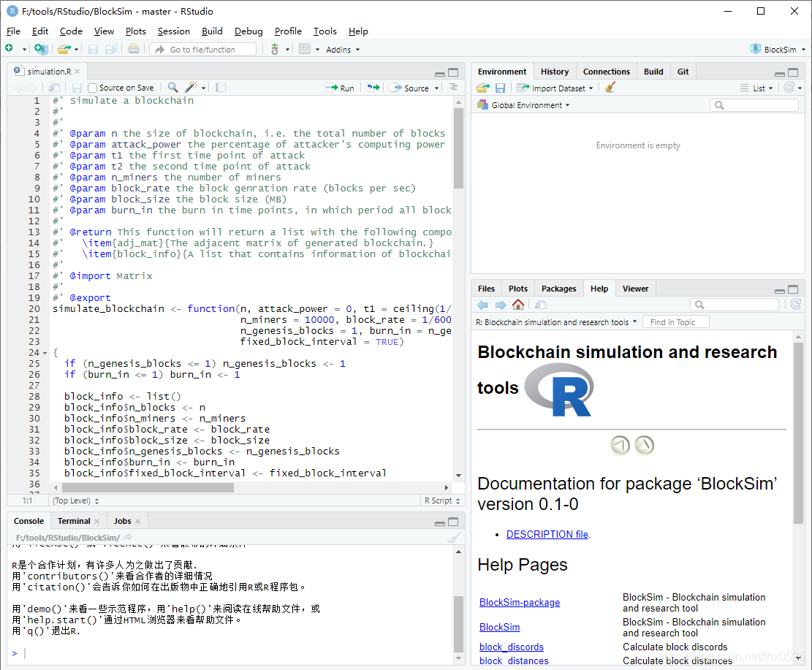Open the List view dropdown in Environment

point(756,88)
